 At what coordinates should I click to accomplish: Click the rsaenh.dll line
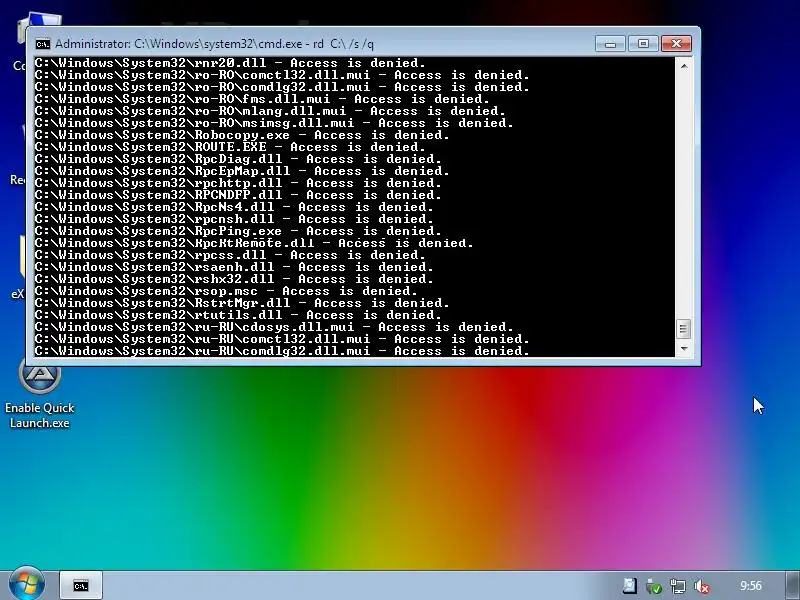234,267
